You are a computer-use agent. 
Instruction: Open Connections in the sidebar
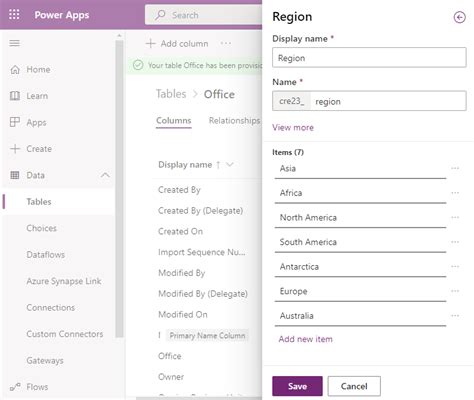click(51, 307)
